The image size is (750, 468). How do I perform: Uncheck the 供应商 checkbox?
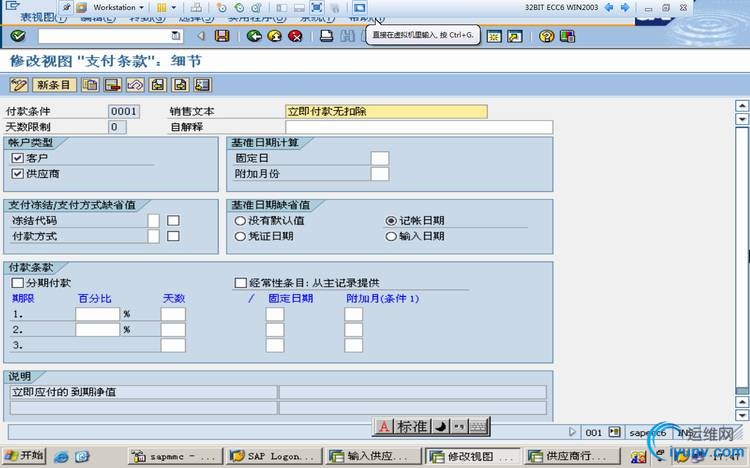(x=18, y=174)
